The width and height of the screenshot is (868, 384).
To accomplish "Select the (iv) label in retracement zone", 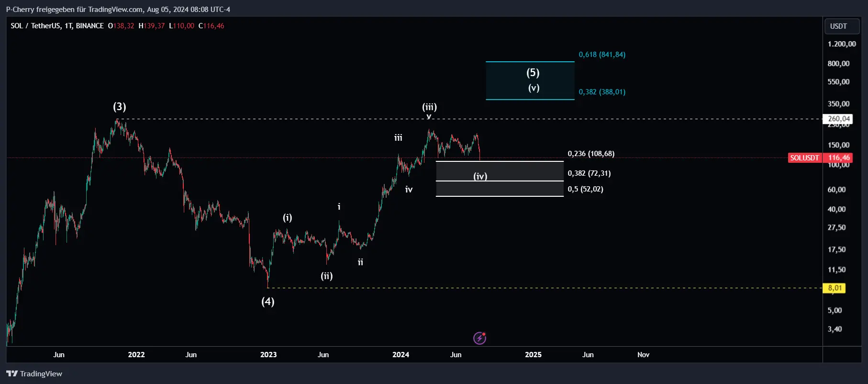I will [480, 176].
